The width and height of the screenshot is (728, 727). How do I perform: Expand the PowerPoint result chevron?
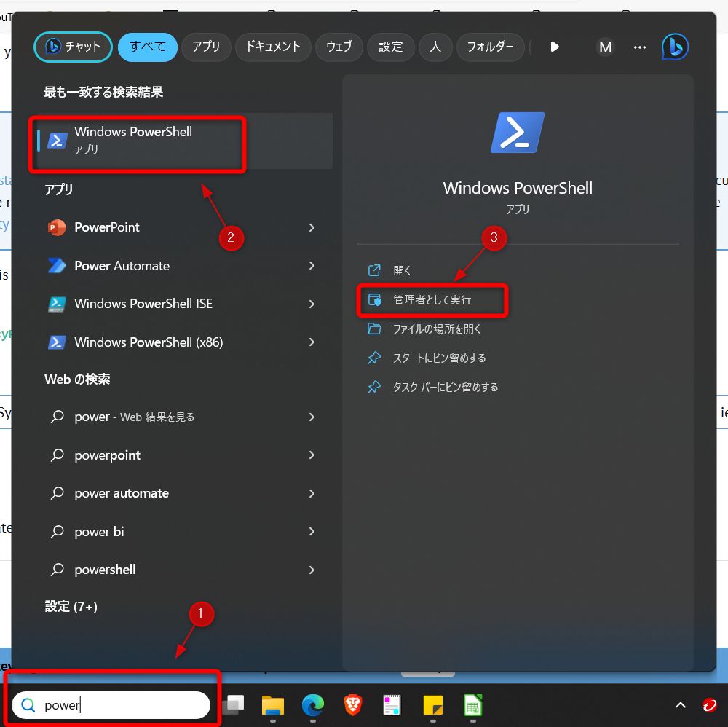point(312,227)
